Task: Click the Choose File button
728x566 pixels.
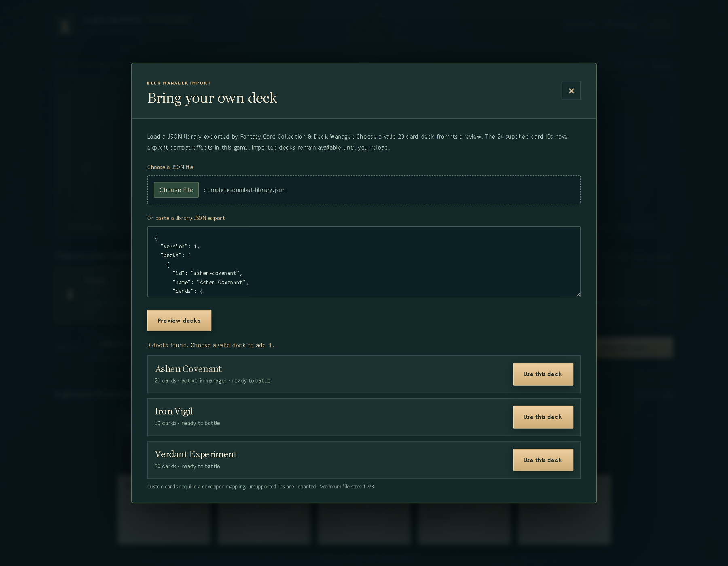Action: pyautogui.click(x=176, y=190)
